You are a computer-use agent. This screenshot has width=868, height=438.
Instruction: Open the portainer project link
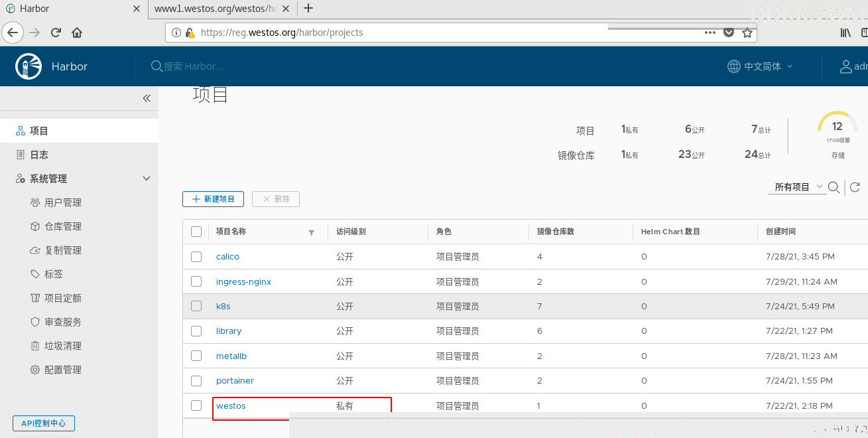coord(235,381)
